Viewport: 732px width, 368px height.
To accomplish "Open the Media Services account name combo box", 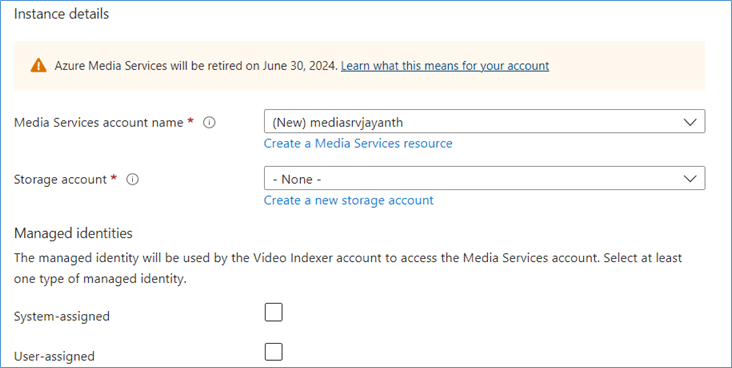I will click(x=485, y=121).
